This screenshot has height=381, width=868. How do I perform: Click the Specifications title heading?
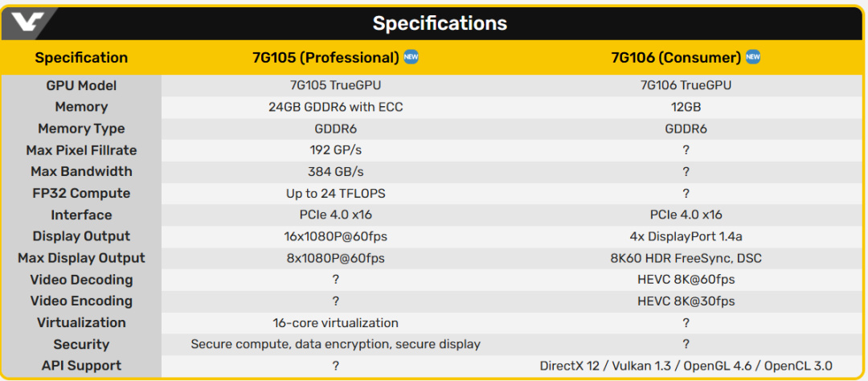(440, 23)
